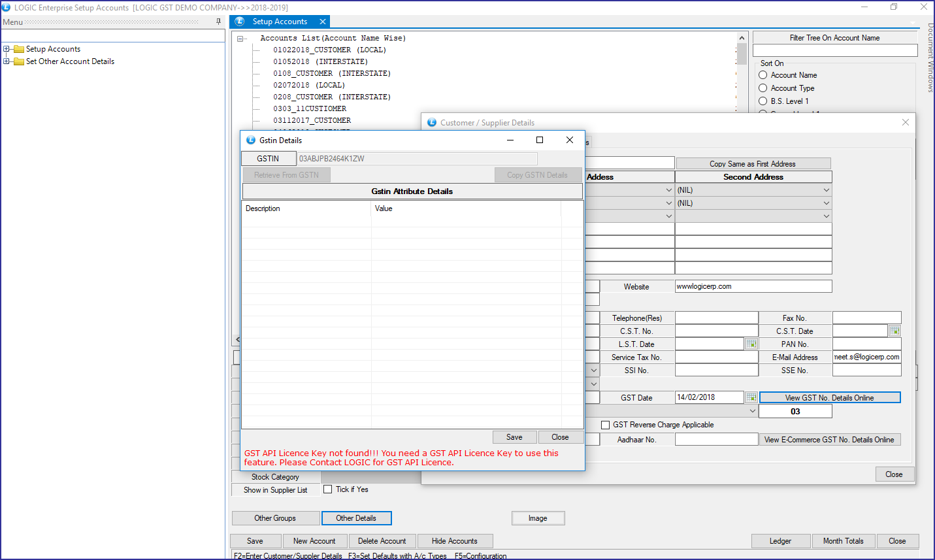The image size is (935, 560).
Task: Toggle the Menu panel pin icon
Action: point(218,22)
